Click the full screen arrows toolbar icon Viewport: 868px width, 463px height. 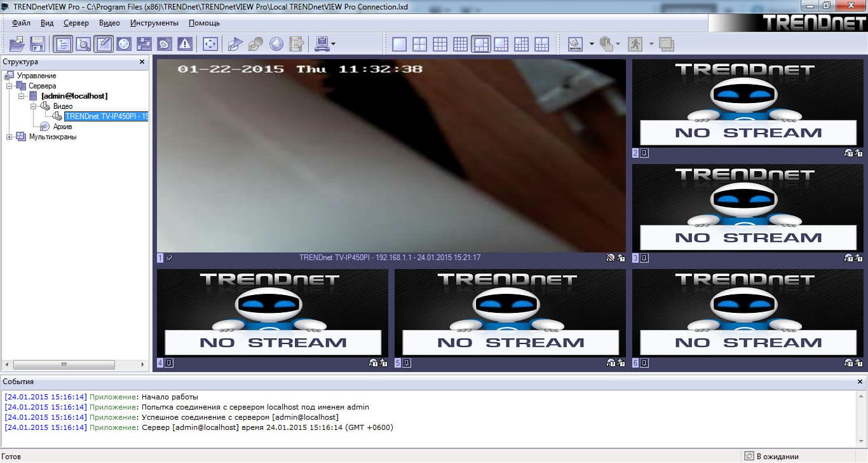pyautogui.click(x=210, y=44)
